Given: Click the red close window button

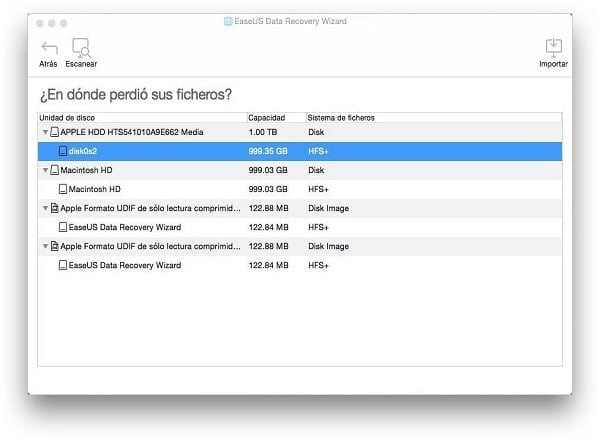Looking at the screenshot, I should [x=40, y=23].
